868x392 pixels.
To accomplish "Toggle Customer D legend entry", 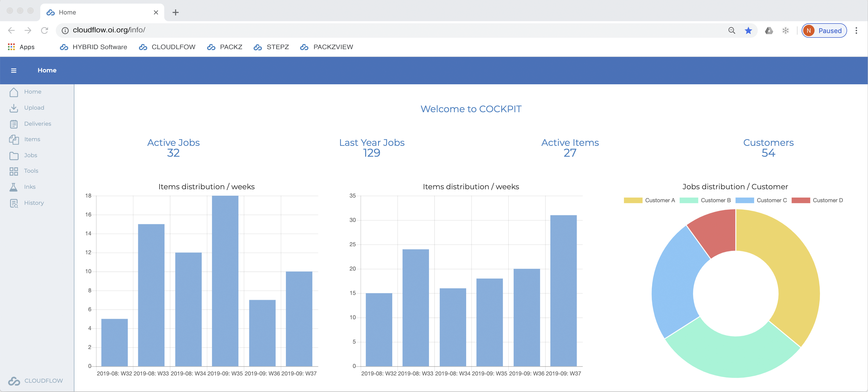I will click(817, 200).
